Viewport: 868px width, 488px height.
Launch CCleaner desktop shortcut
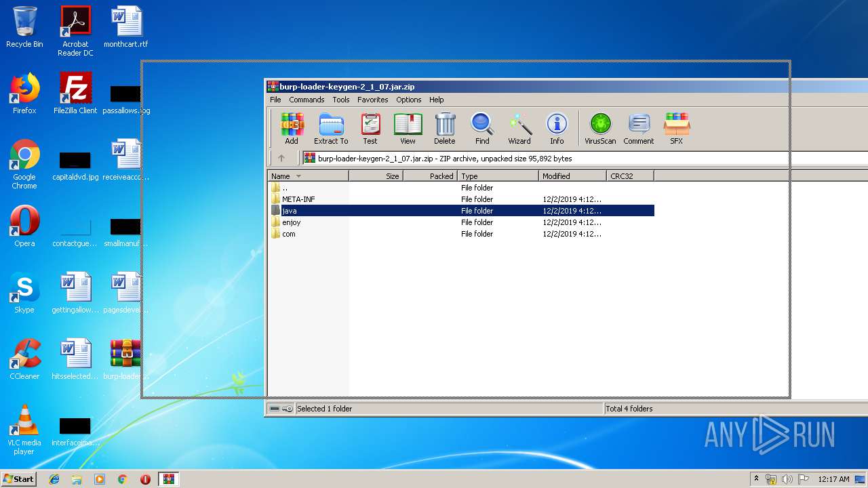pos(24,359)
